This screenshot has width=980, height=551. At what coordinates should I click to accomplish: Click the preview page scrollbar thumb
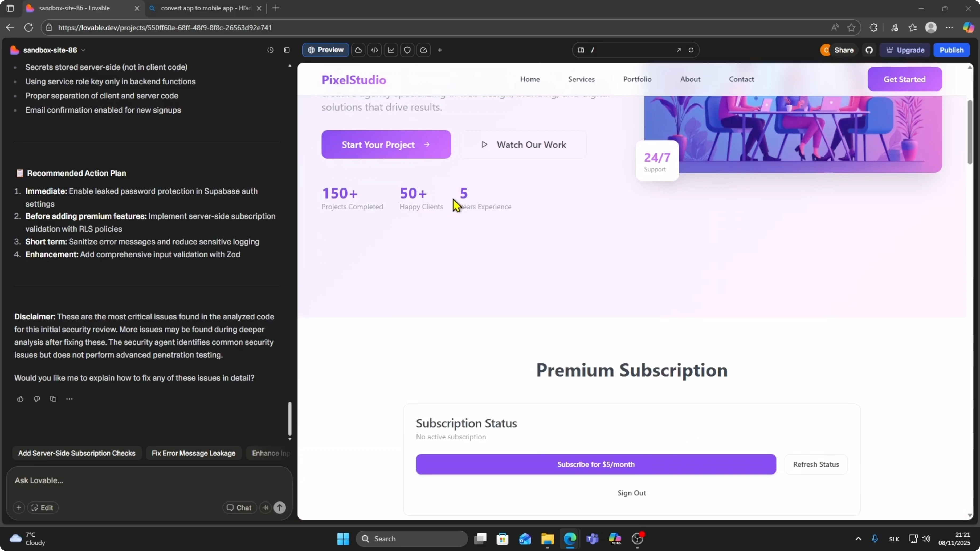pos(970,131)
